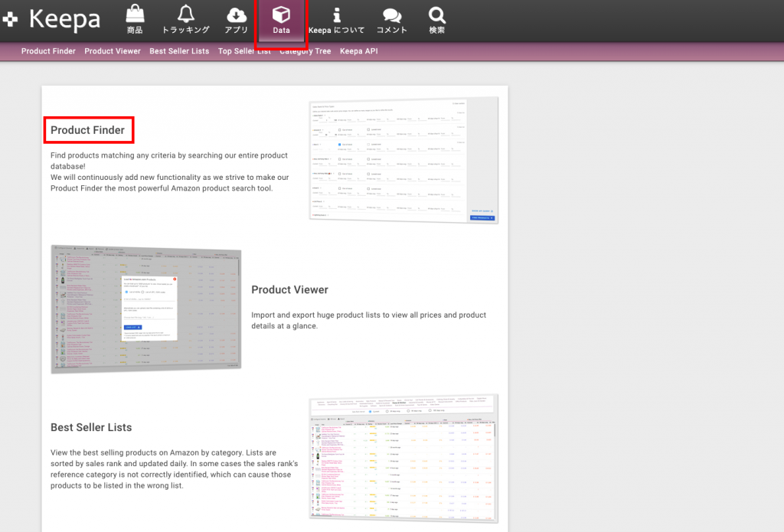The height and width of the screenshot is (532, 784).
Task: Open Category Tree submenu item
Action: click(305, 51)
